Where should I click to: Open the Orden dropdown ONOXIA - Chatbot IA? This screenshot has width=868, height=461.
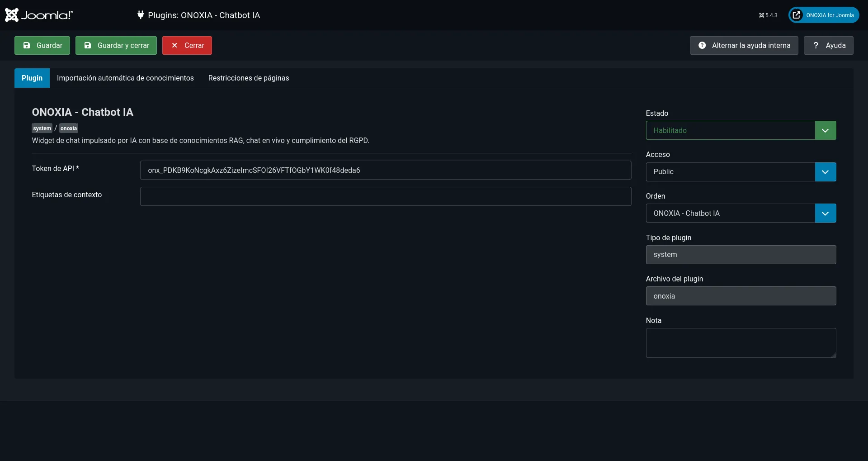[x=741, y=213]
